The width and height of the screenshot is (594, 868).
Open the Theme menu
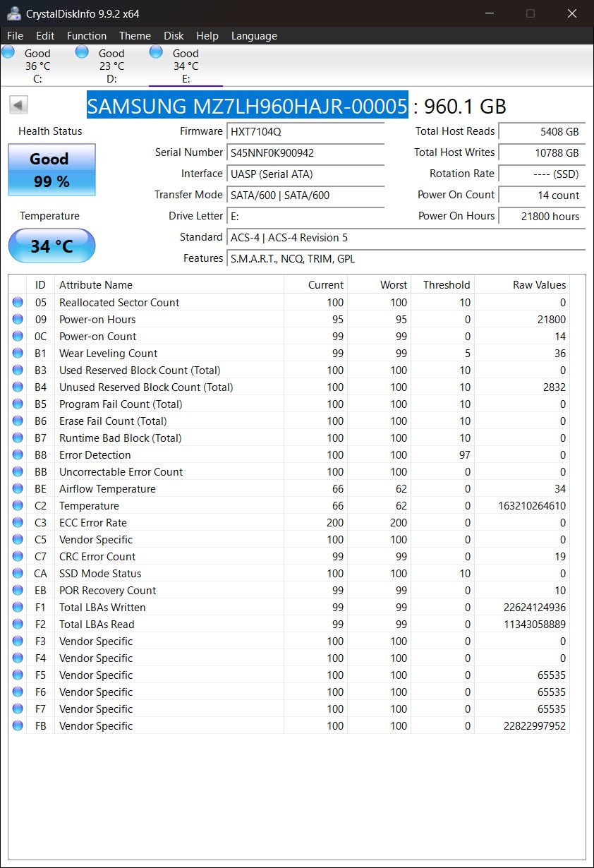[135, 36]
